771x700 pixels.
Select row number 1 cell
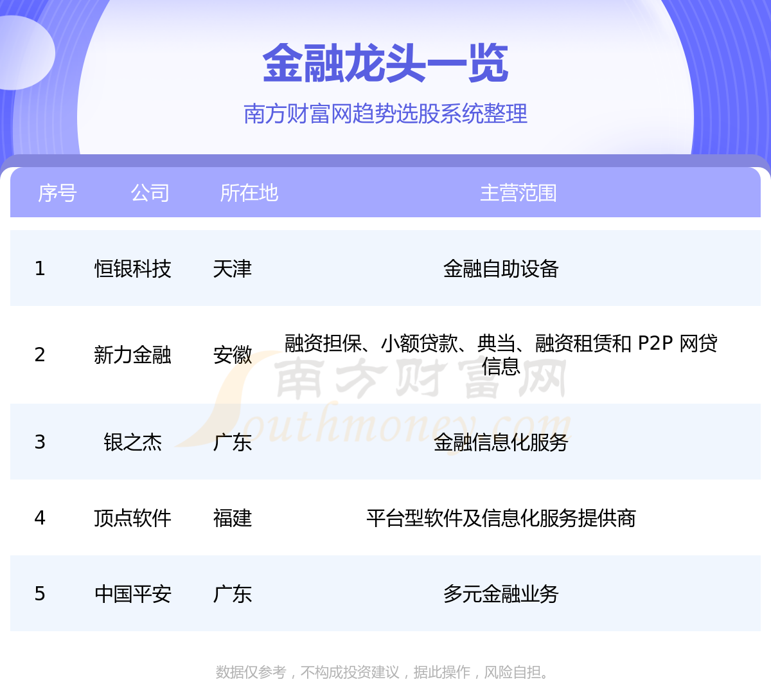40,269
